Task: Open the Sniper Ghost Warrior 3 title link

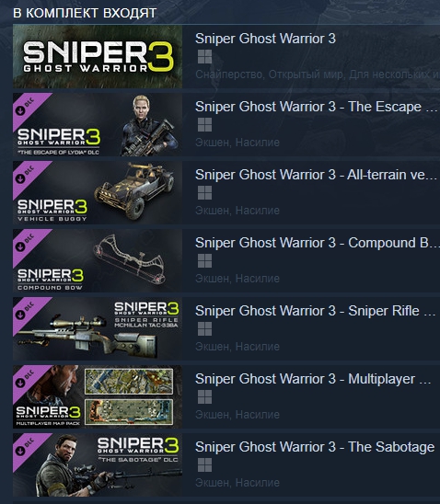Action: [x=265, y=39]
